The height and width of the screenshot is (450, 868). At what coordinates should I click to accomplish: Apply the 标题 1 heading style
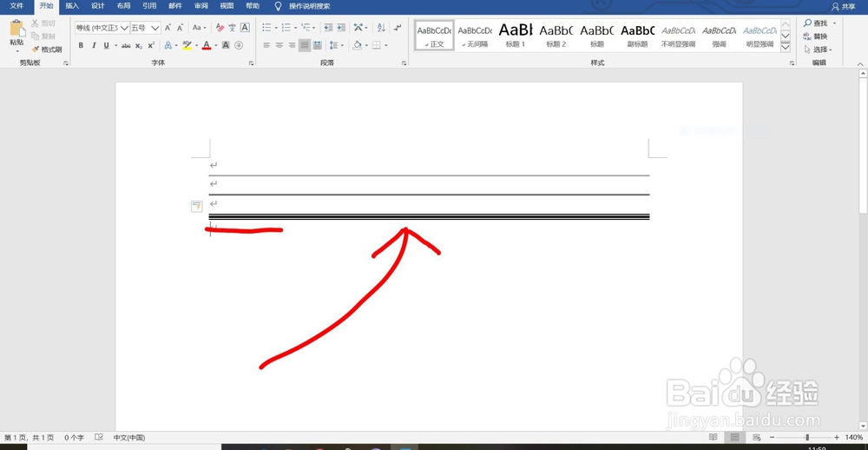(516, 36)
